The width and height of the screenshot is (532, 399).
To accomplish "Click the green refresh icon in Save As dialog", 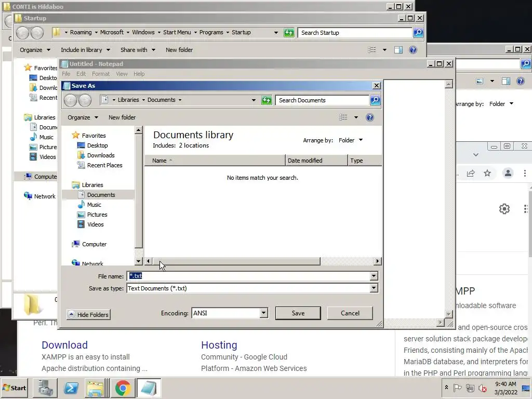I will [267, 100].
